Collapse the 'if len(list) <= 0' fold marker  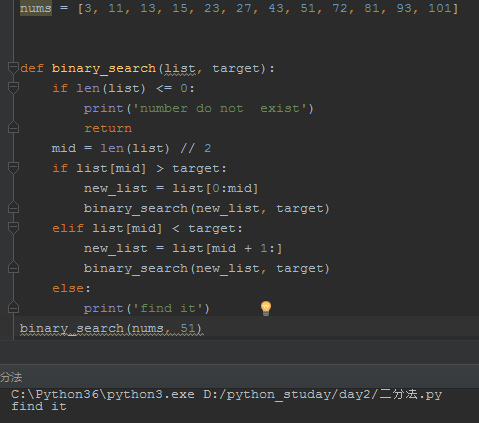(13, 88)
